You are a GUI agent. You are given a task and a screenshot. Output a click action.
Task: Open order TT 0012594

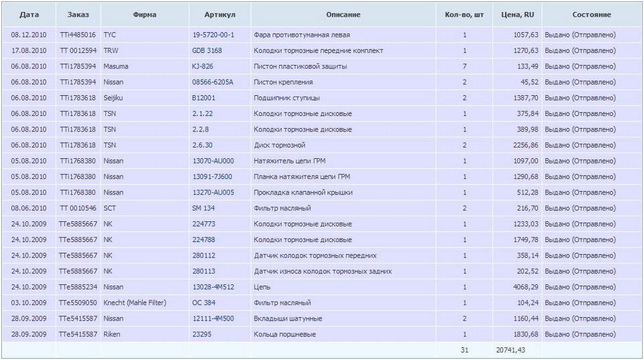(x=77, y=51)
